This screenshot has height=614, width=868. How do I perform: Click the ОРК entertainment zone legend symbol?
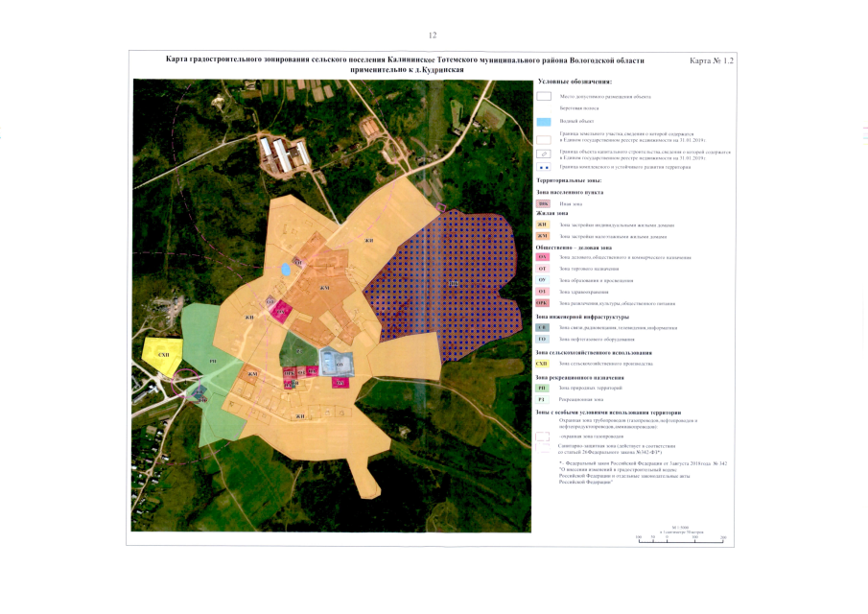(543, 302)
